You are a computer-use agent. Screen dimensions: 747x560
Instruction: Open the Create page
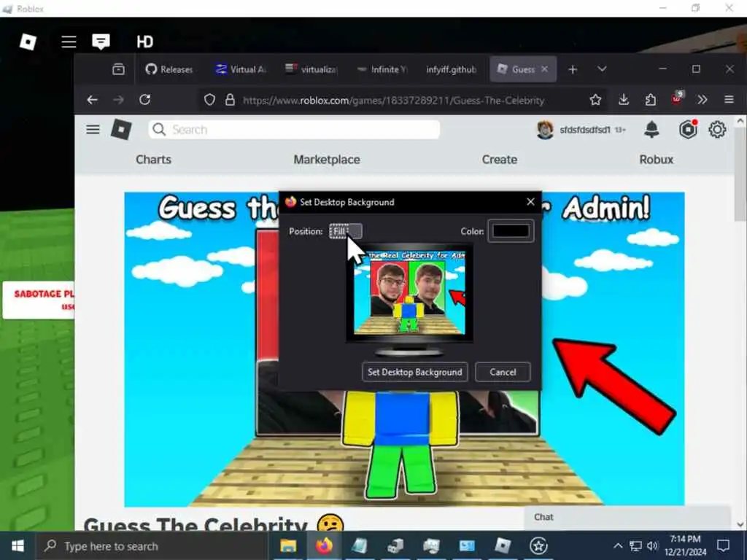(499, 160)
